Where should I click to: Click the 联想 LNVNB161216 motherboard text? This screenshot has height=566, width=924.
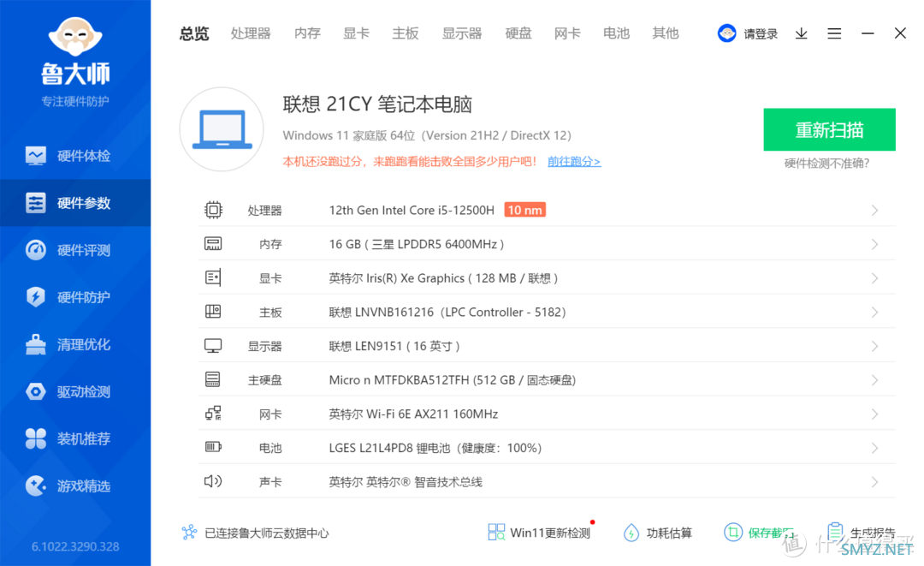[447, 312]
